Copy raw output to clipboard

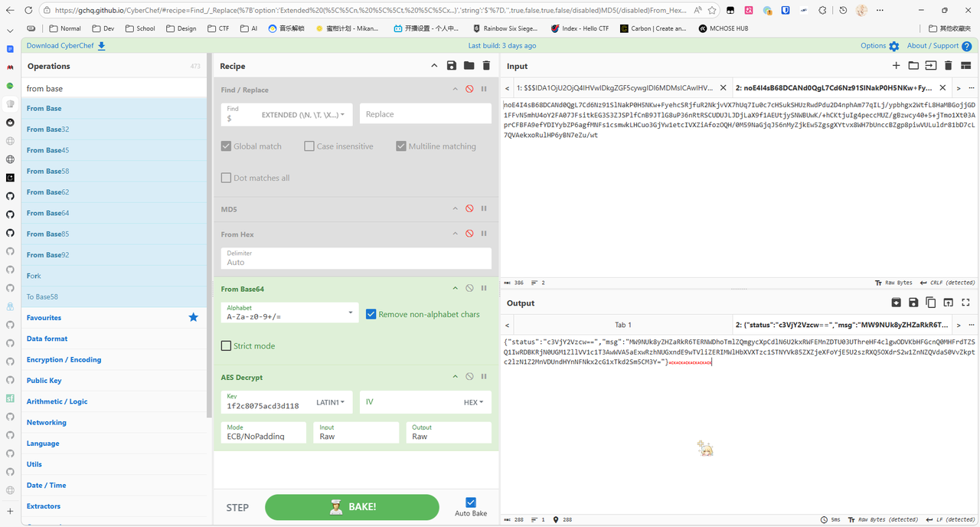pos(930,303)
